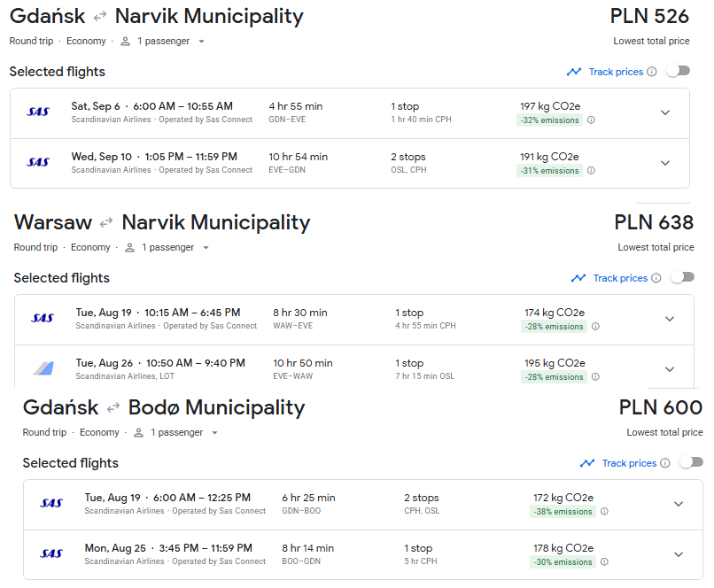Image resolution: width=714 pixels, height=588 pixels.
Task: Click price graph icon by Warsaw Track prices
Action: 578,278
